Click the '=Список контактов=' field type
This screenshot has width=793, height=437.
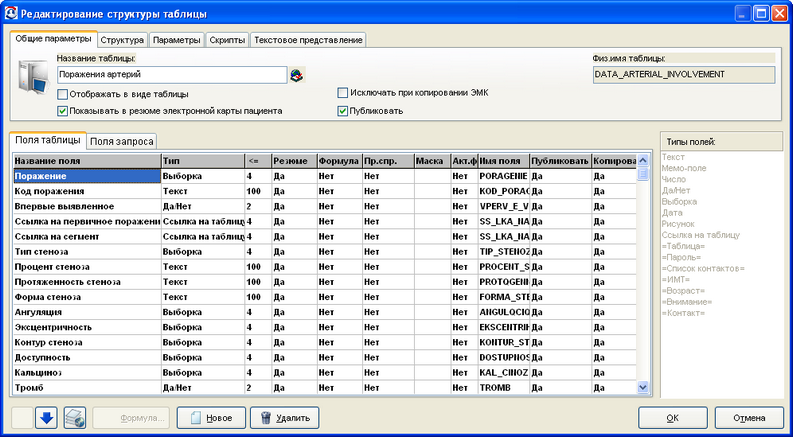[703, 268]
